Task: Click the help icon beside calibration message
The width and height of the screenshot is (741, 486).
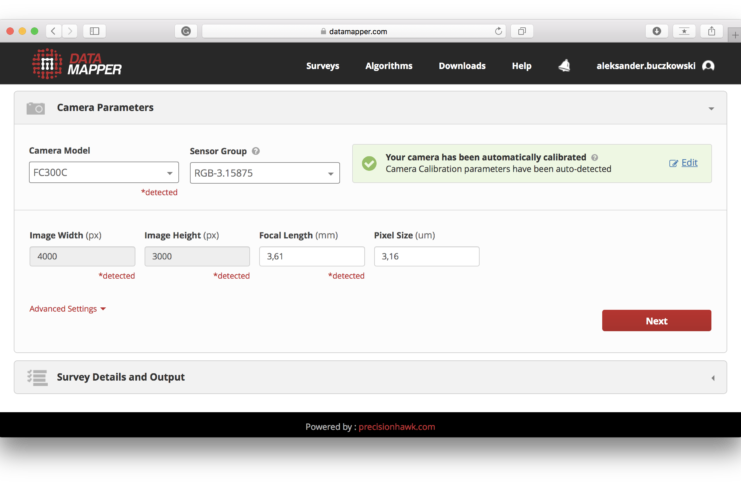Action: point(595,157)
